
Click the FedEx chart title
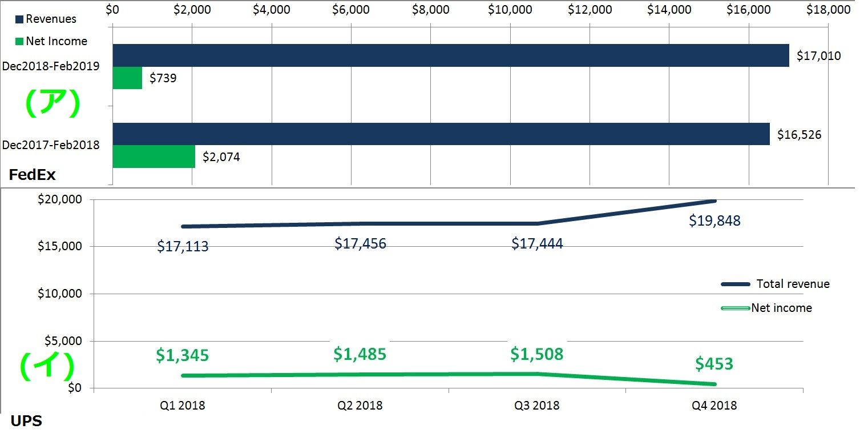(x=32, y=175)
